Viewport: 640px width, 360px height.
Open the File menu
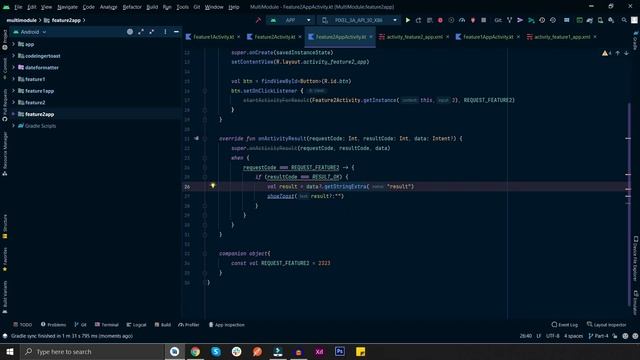[18, 7]
